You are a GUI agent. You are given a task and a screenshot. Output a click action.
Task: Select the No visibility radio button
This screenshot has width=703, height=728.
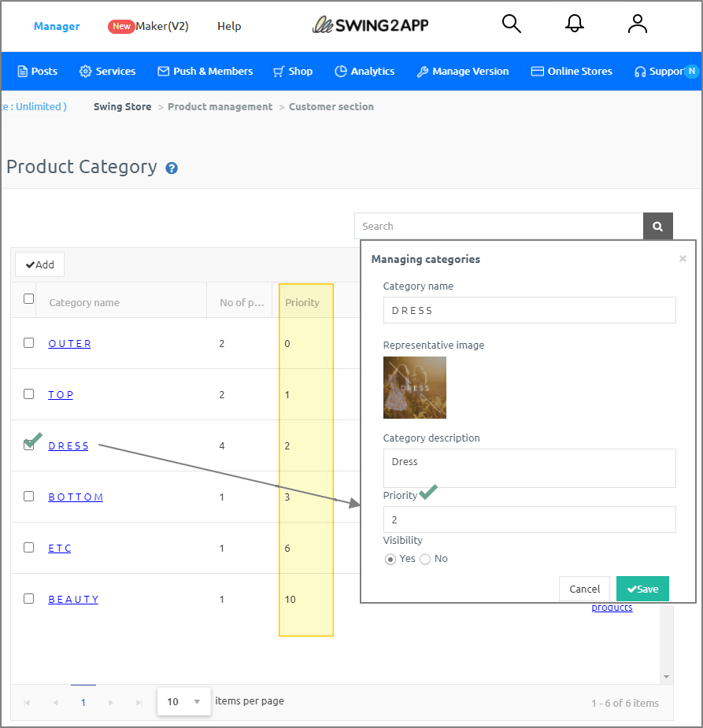coord(425,559)
